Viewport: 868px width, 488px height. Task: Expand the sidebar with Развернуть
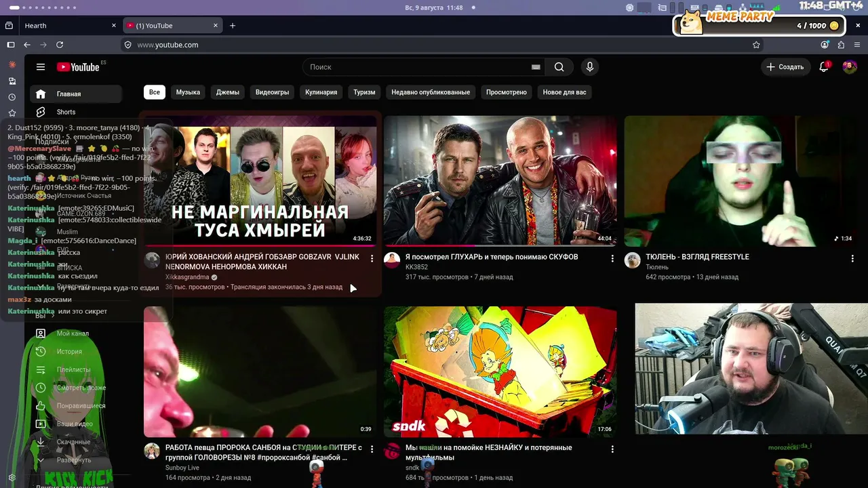click(76, 460)
